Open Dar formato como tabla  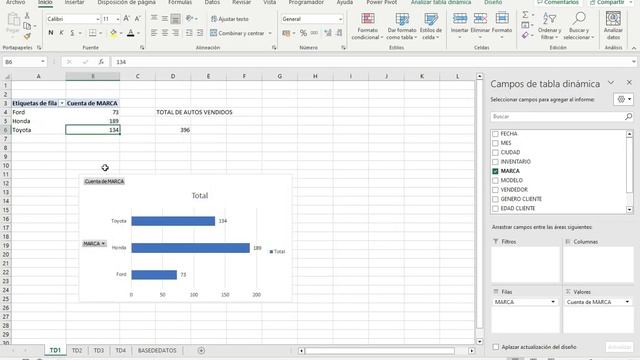click(x=402, y=26)
